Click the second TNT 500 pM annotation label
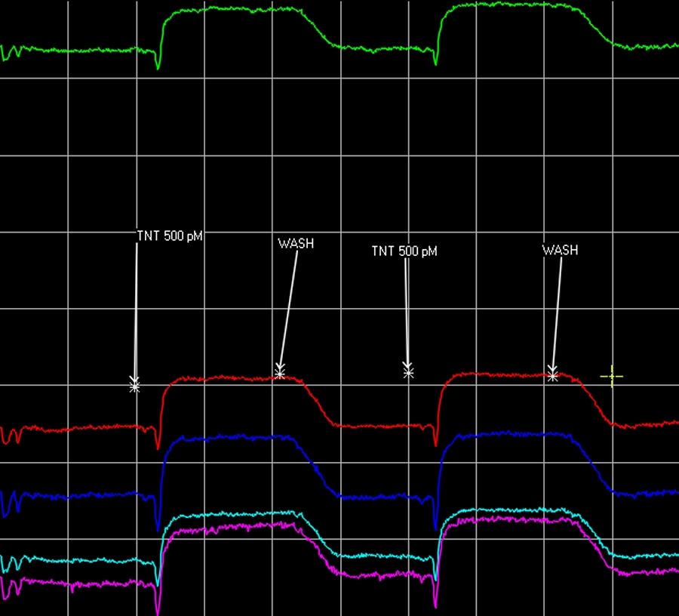Image resolution: width=679 pixels, height=616 pixels. click(404, 251)
